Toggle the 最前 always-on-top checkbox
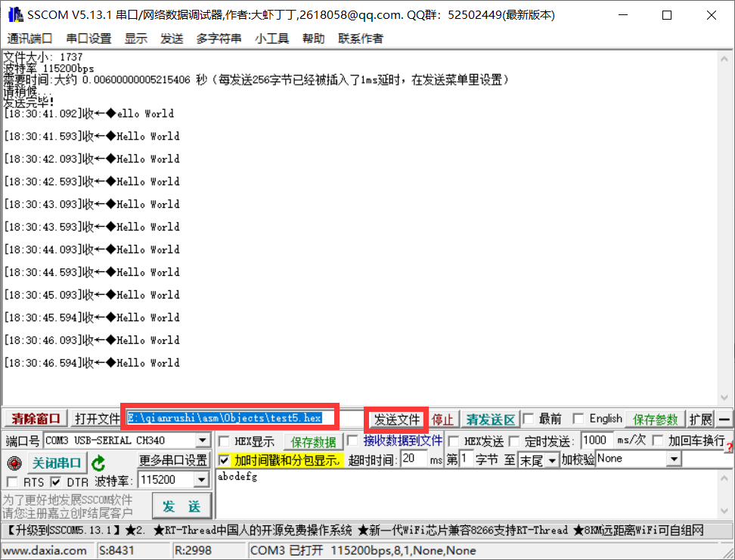 tap(529, 419)
